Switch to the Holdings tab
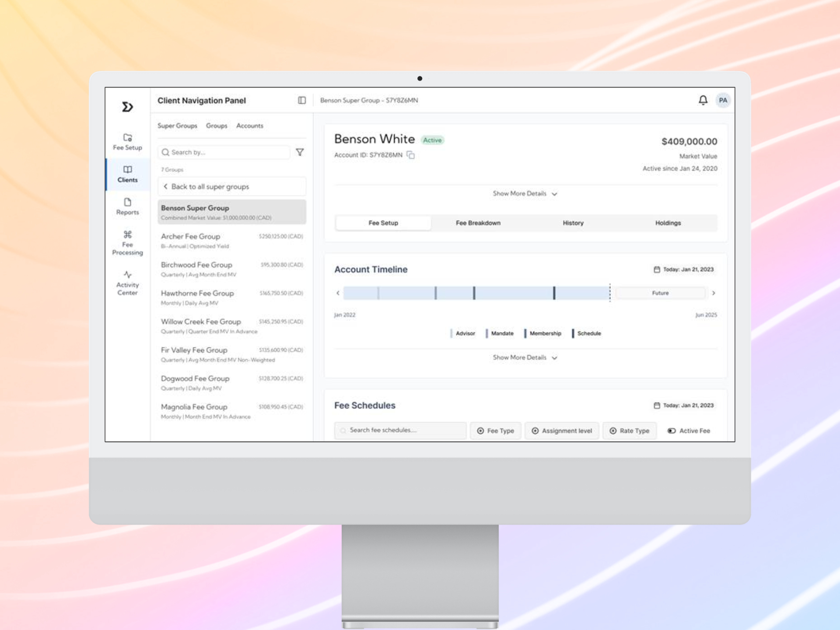The width and height of the screenshot is (840, 630). [668, 223]
